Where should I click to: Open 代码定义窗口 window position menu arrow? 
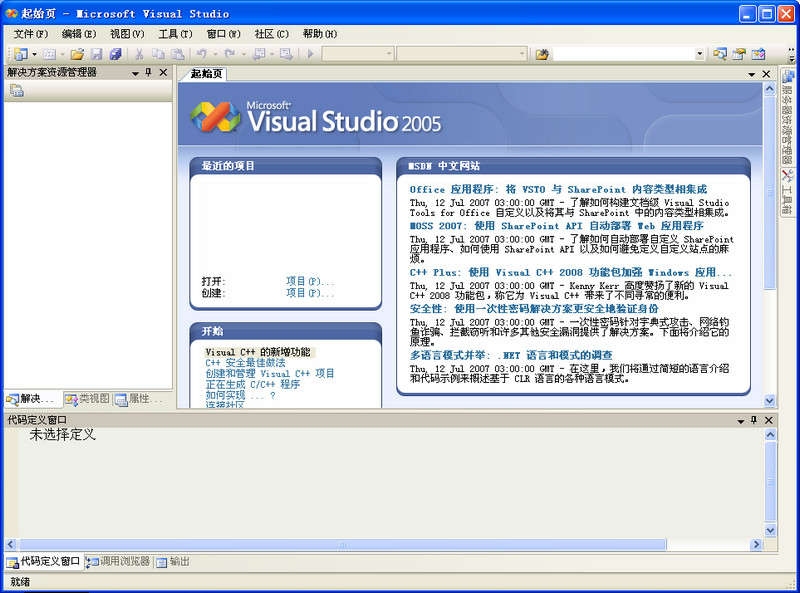(741, 421)
